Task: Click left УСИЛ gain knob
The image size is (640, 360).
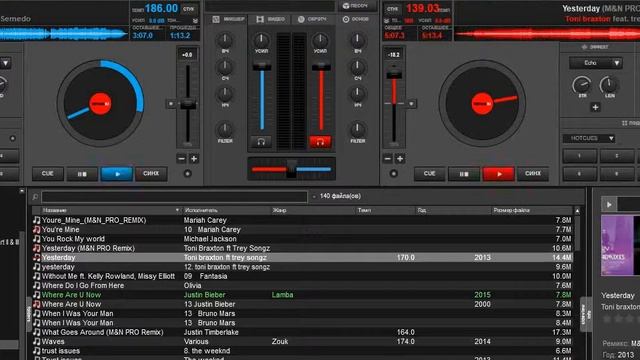Action: click(x=261, y=40)
